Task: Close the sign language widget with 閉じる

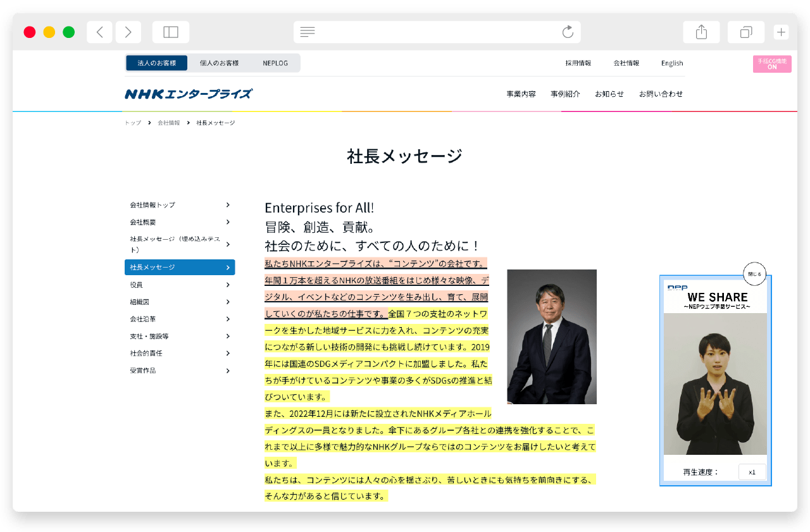Action: pyautogui.click(x=754, y=274)
